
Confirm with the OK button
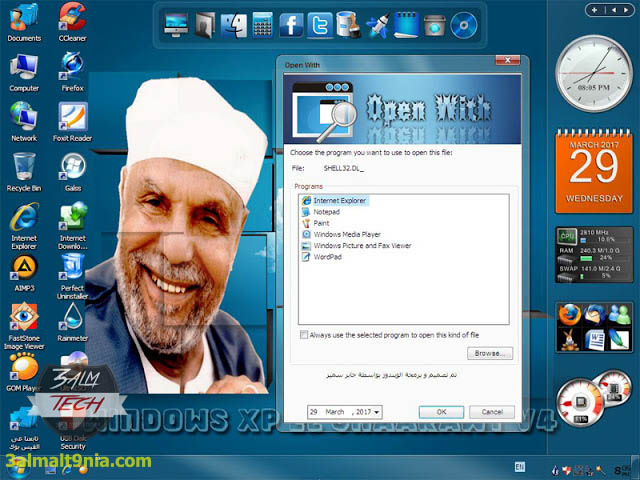pyautogui.click(x=441, y=412)
